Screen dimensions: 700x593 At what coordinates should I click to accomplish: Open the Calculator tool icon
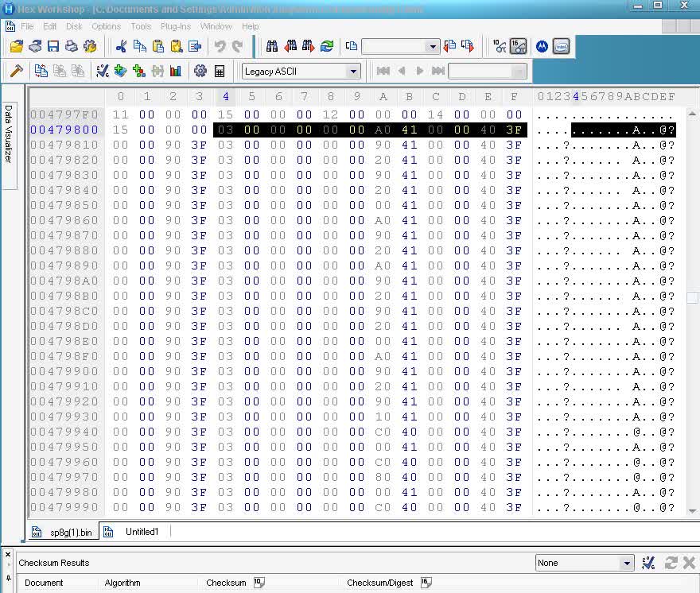[x=220, y=72]
